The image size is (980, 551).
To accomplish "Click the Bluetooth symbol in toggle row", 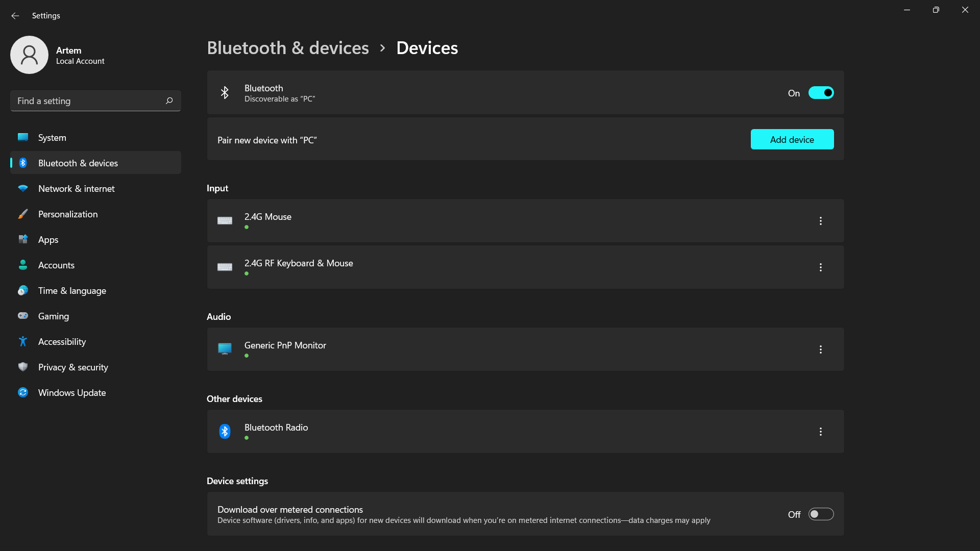I will pyautogui.click(x=225, y=92).
